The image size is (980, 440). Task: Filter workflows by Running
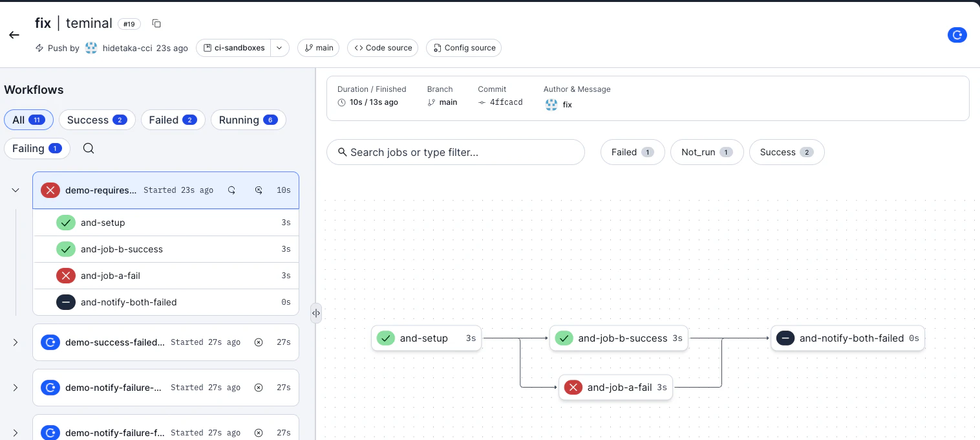point(248,120)
